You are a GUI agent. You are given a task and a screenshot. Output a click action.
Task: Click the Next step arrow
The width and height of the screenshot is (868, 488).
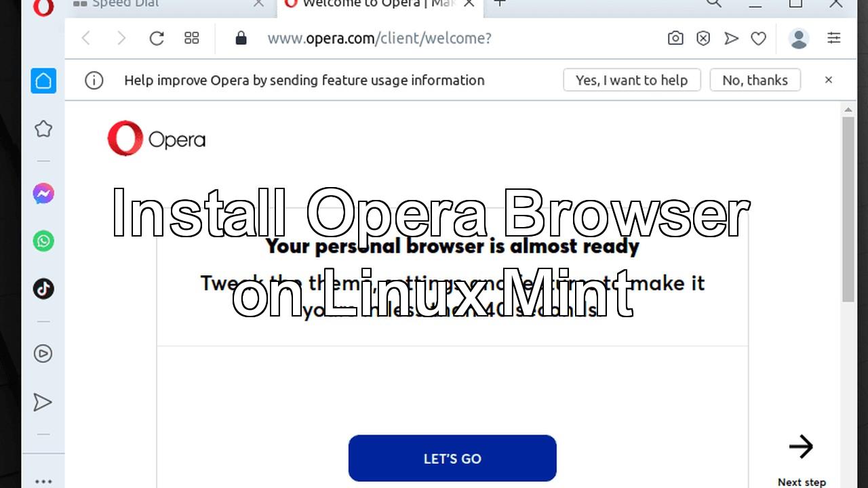tap(801, 447)
